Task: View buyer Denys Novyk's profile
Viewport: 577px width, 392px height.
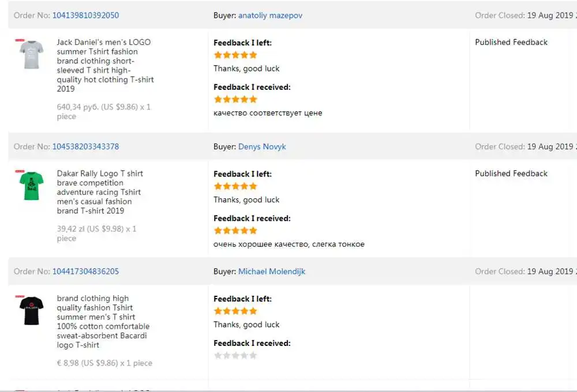Action: (x=262, y=146)
